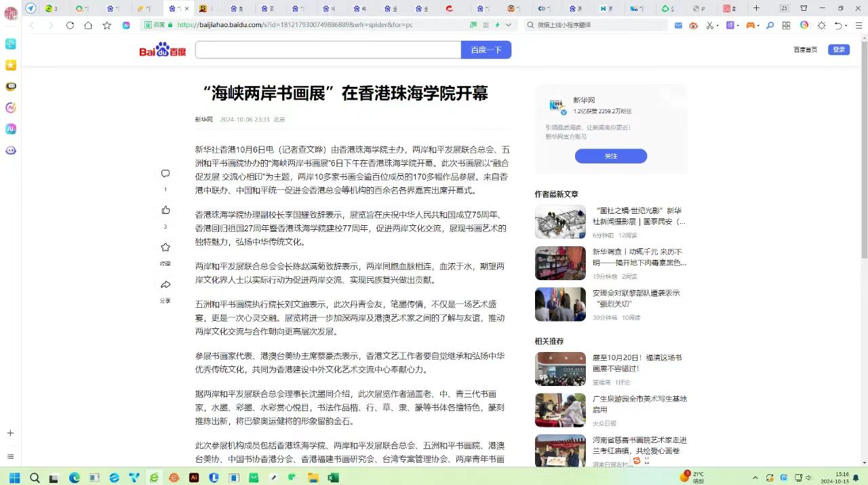Click the browser back arrow

(x=31, y=25)
